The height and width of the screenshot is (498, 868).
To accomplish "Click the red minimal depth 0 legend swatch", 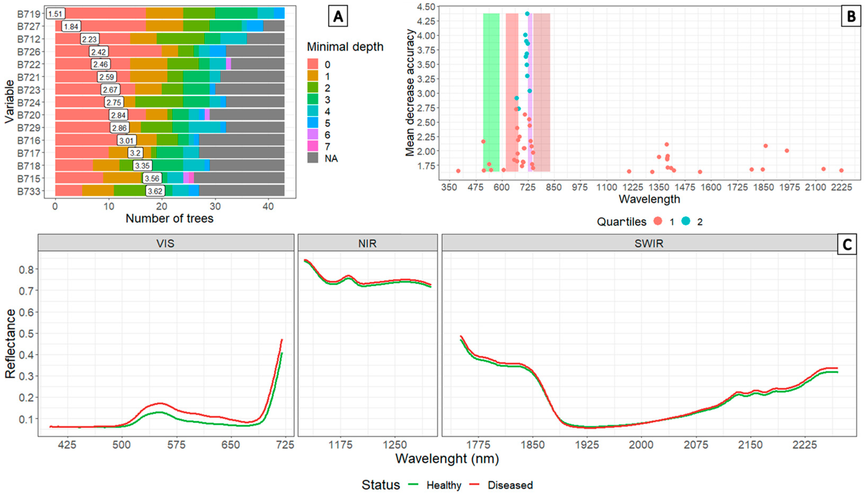I will 312,64.
